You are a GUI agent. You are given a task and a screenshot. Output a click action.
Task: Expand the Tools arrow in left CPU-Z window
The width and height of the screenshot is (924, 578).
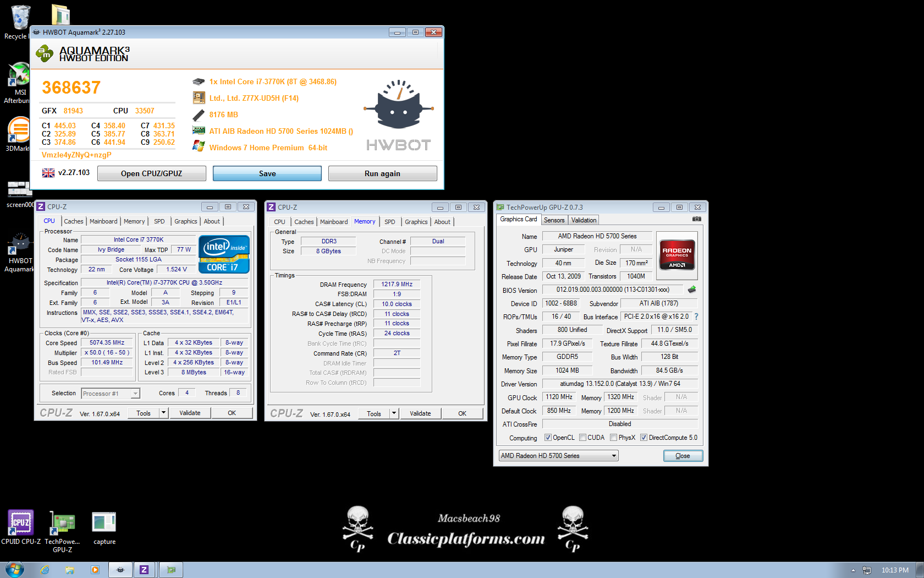click(164, 413)
